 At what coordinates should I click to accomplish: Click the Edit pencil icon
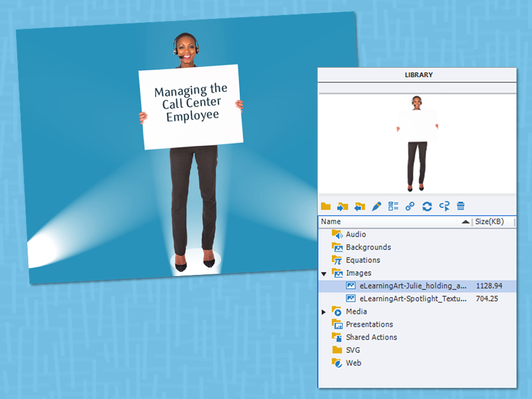click(x=376, y=206)
